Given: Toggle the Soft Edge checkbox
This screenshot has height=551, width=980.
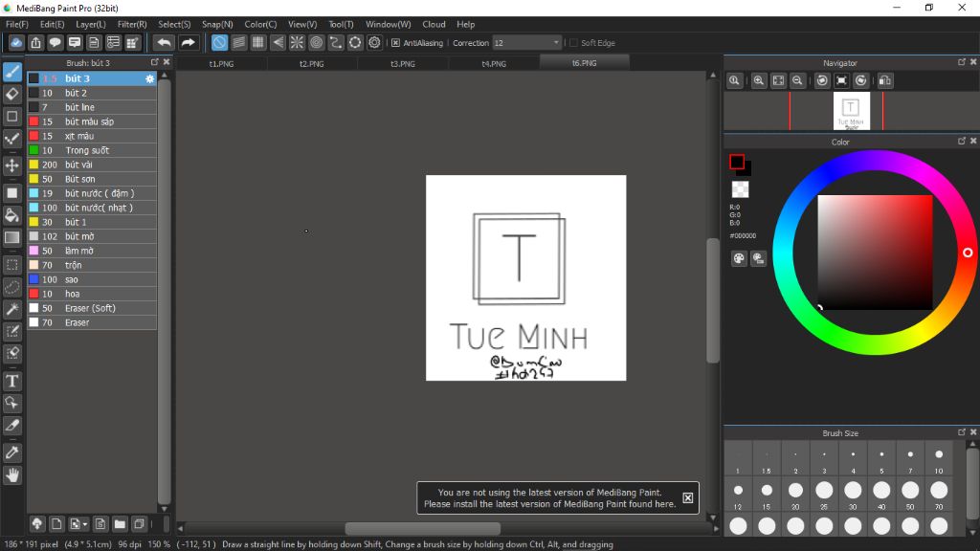Looking at the screenshot, I should pos(574,42).
